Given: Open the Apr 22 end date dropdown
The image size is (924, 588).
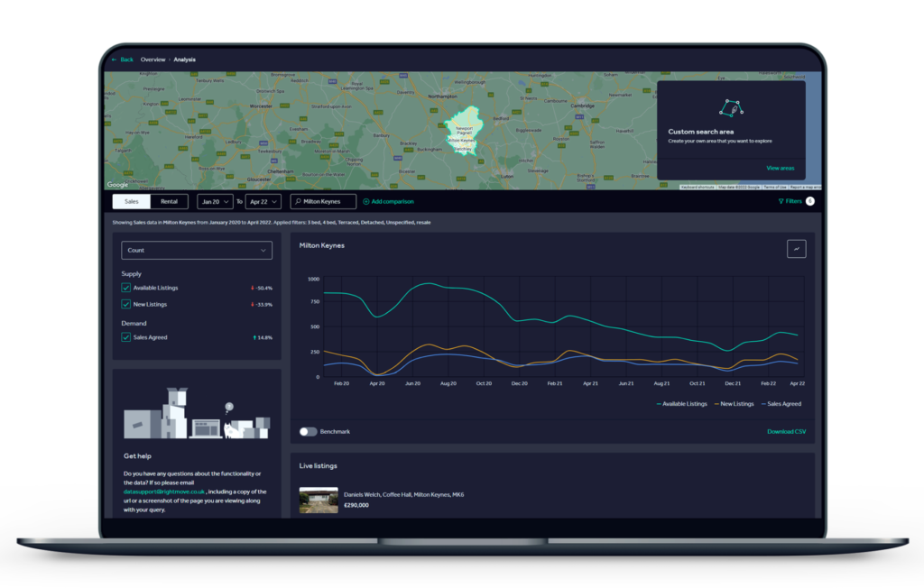Looking at the screenshot, I should pyautogui.click(x=263, y=201).
